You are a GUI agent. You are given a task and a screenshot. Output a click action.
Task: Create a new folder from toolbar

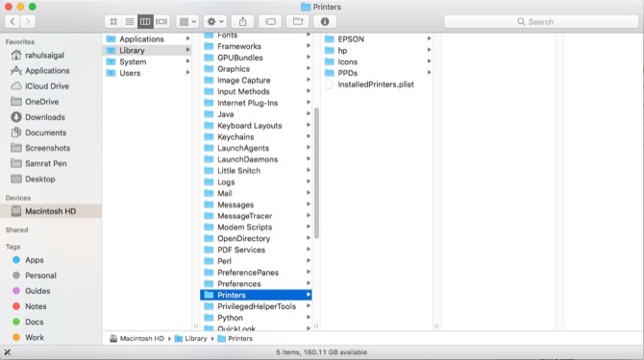(x=298, y=22)
